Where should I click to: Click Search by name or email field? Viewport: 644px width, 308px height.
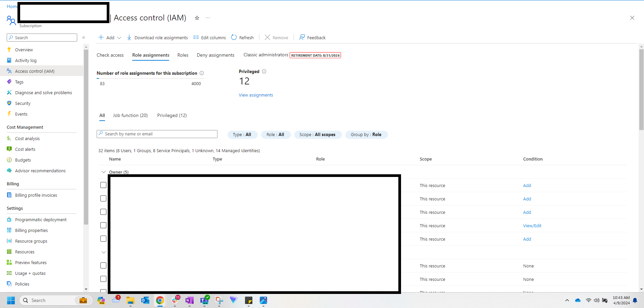pyautogui.click(x=157, y=134)
